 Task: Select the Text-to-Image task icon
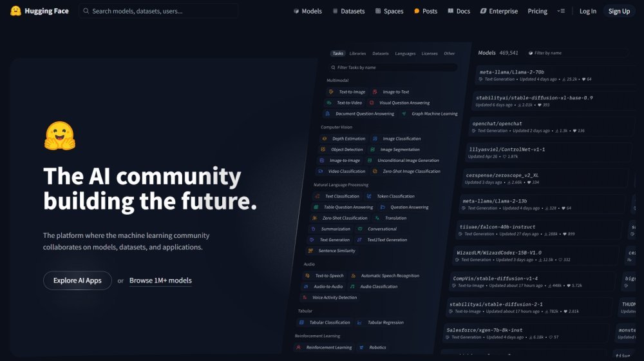coord(331,92)
